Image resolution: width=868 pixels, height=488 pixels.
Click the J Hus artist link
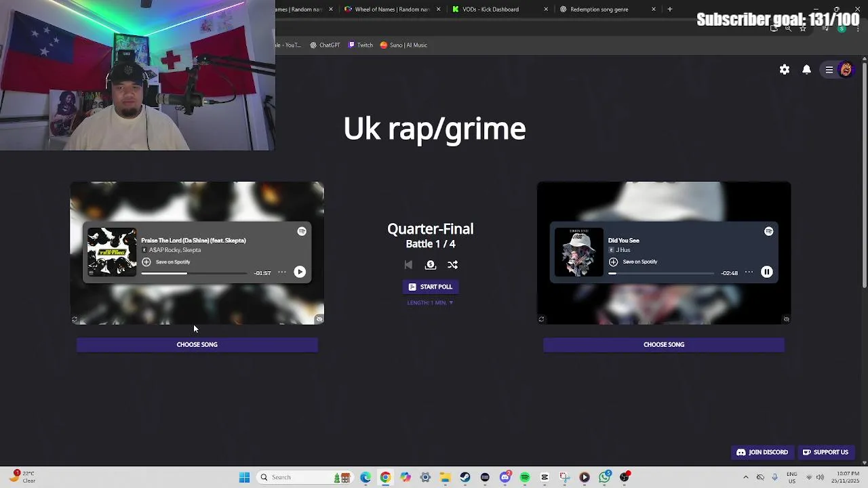pyautogui.click(x=623, y=250)
